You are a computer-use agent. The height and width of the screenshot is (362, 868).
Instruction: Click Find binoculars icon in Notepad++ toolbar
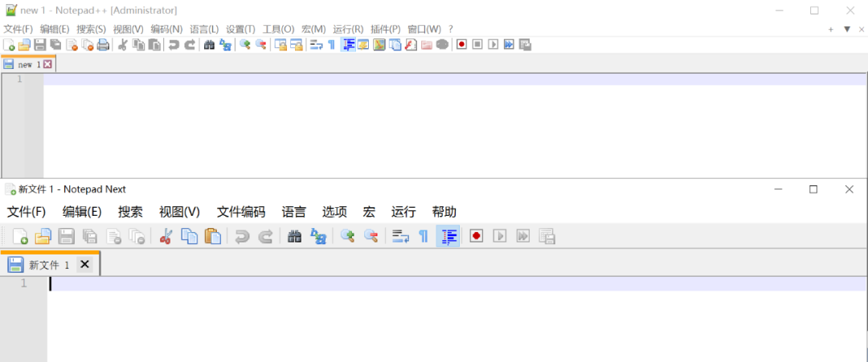coord(209,45)
